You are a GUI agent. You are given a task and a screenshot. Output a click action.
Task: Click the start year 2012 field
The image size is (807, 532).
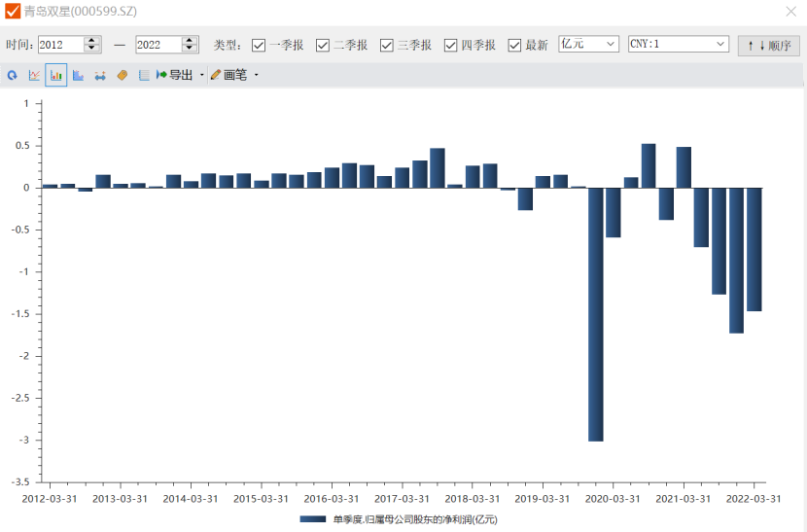point(60,45)
